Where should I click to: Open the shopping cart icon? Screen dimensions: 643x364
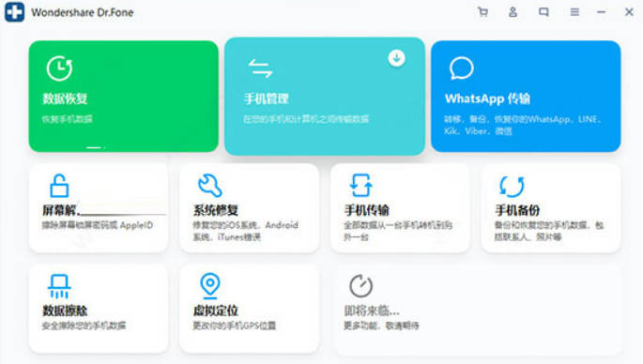coord(482,12)
